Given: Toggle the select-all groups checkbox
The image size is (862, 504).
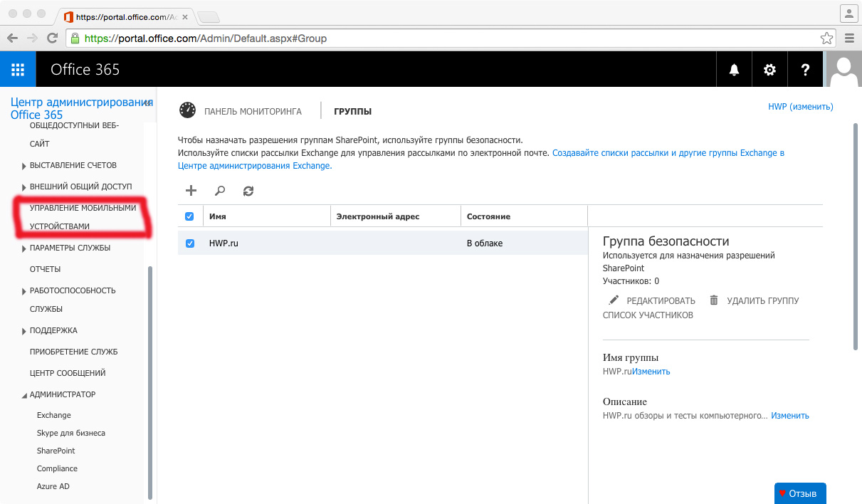Looking at the screenshot, I should coord(189,216).
